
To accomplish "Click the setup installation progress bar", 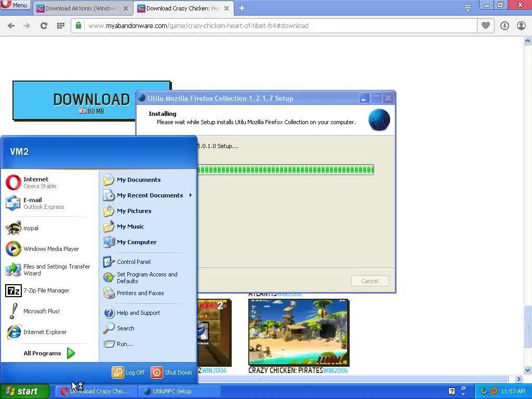I will click(285, 170).
